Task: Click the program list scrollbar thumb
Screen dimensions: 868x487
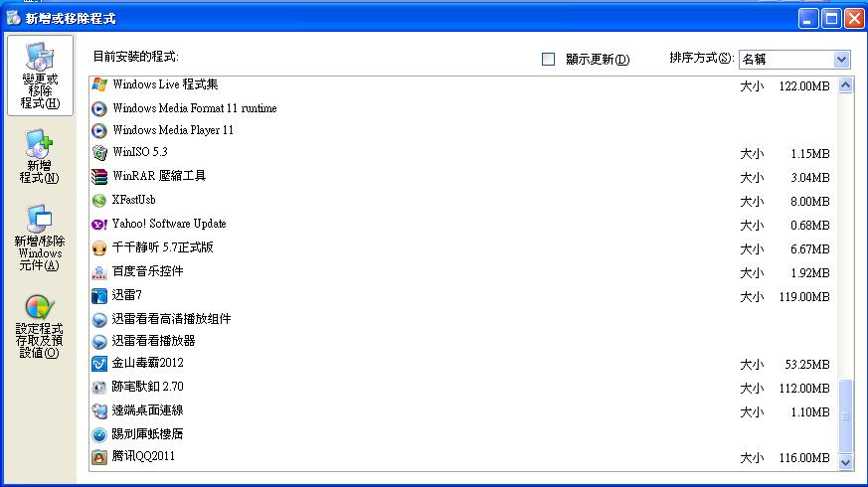Action: (845, 416)
